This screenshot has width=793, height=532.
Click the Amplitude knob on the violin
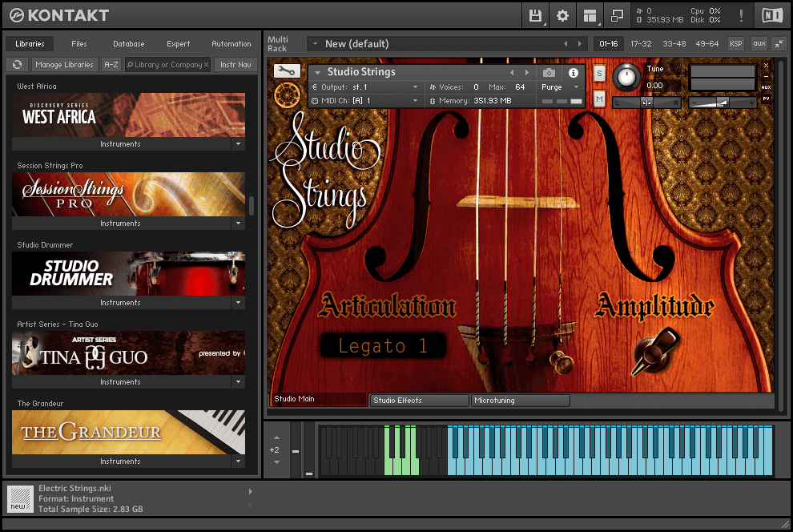(x=656, y=352)
